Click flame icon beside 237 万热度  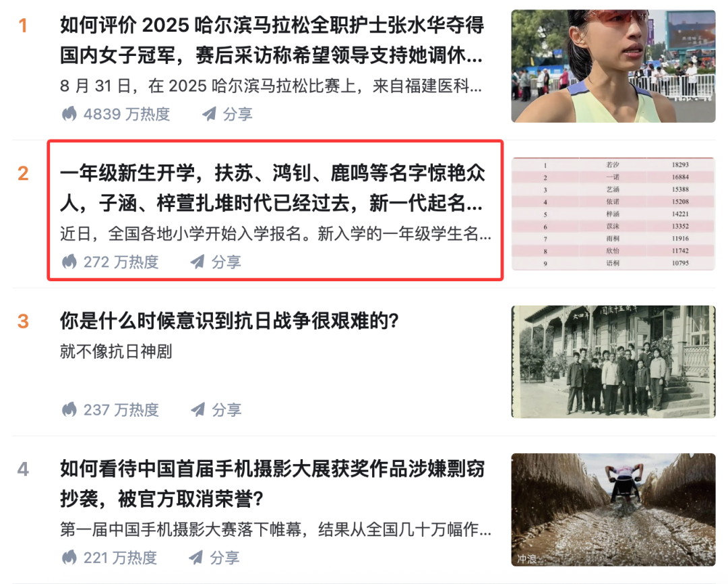click(69, 410)
